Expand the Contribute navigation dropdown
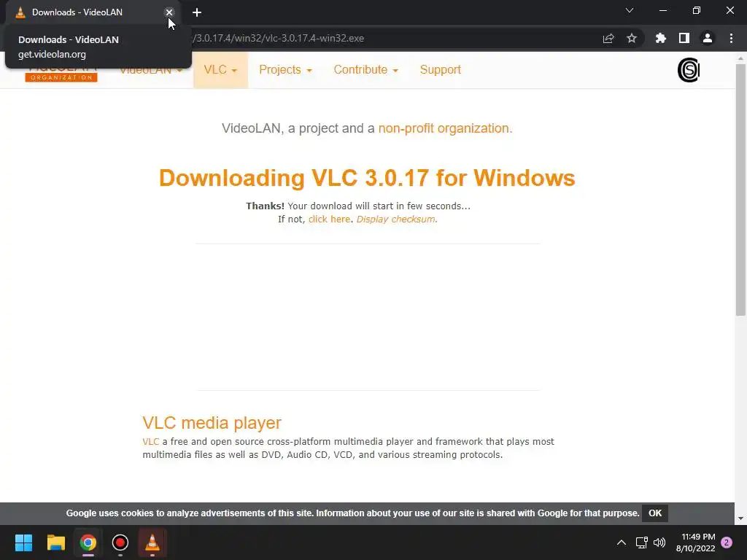Viewport: 747px width, 560px height. 366,69
